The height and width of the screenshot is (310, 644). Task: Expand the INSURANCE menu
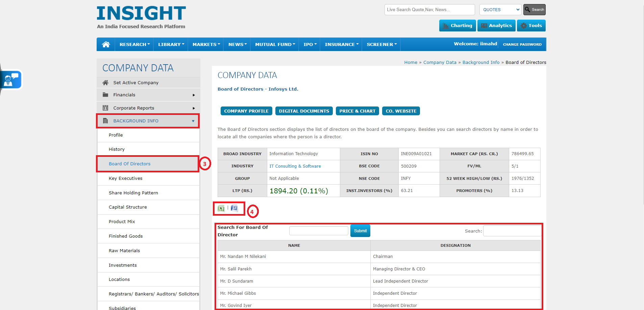pos(342,44)
